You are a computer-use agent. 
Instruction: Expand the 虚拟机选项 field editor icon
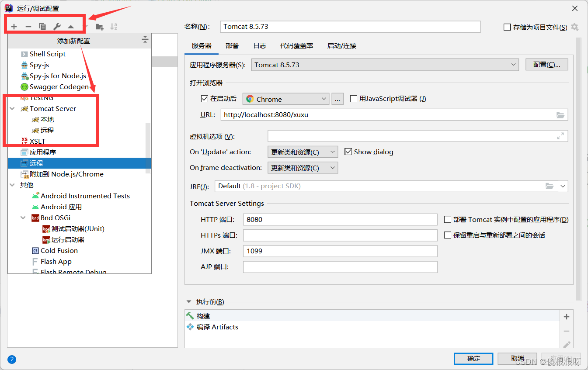(560, 136)
